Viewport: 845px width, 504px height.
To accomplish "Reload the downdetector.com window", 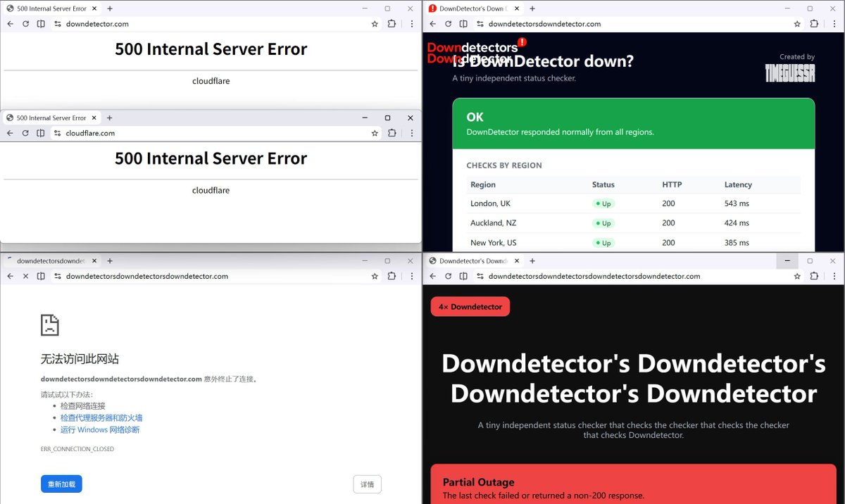I will click(25, 23).
